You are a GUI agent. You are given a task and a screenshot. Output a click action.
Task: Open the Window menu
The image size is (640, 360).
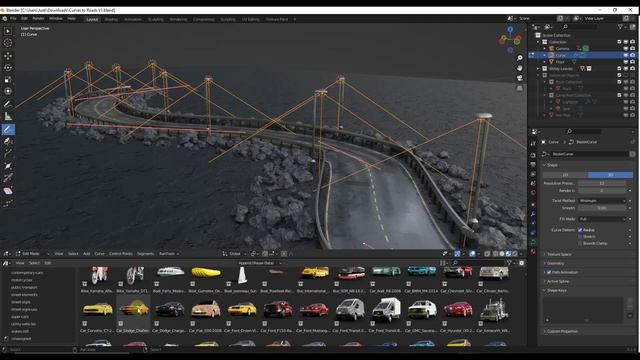click(x=56, y=18)
